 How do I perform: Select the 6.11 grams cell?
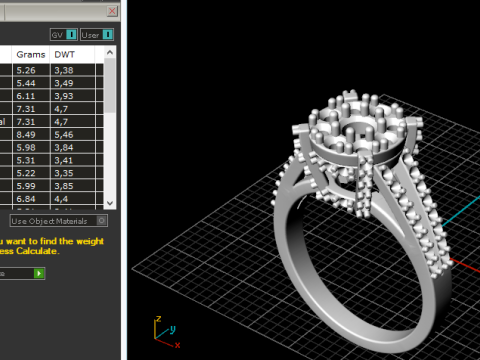pos(31,96)
